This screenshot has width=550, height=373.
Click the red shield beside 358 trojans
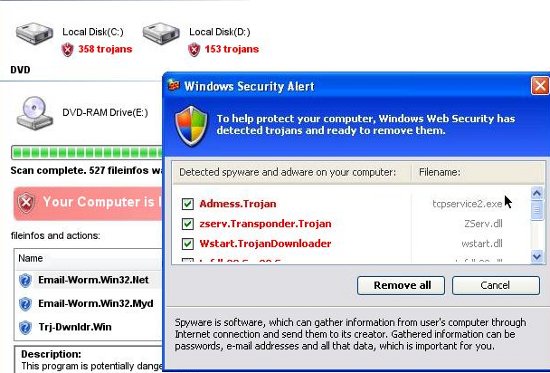[x=68, y=49]
